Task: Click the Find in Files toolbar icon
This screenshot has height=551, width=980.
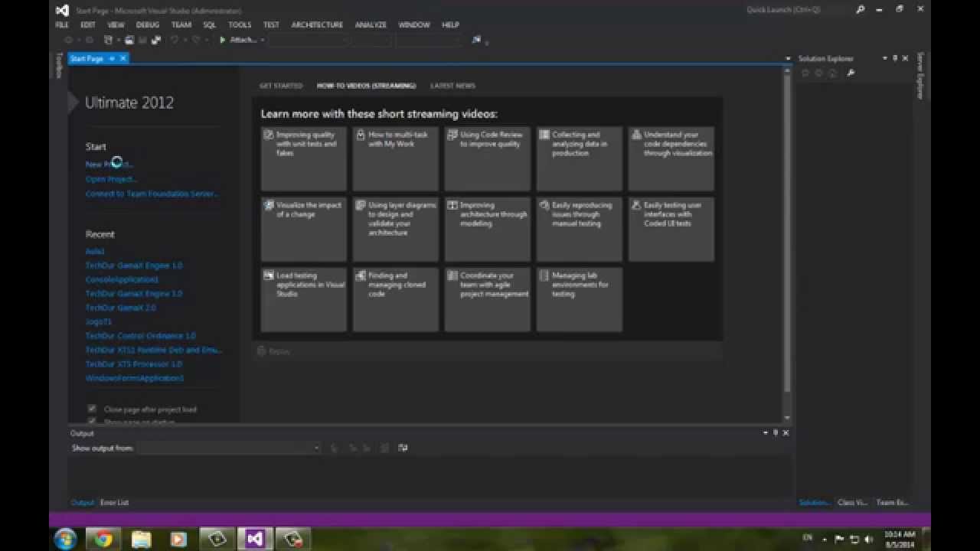Action: click(476, 40)
